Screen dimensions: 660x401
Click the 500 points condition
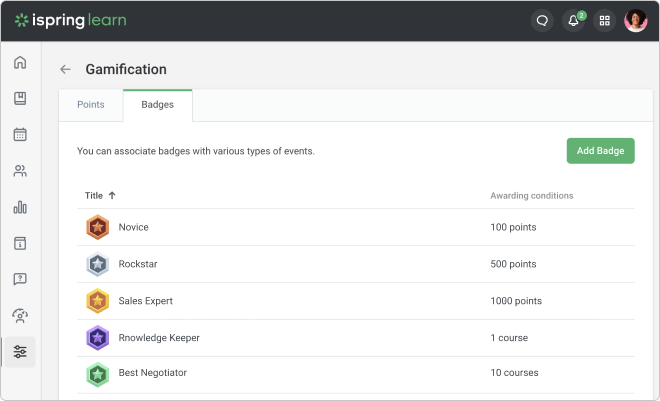[513, 264]
